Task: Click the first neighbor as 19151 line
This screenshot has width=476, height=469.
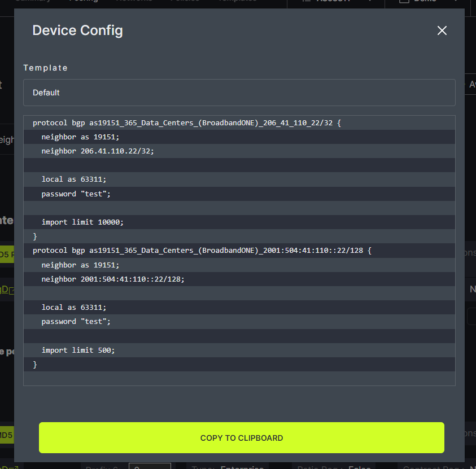Action: tap(81, 137)
